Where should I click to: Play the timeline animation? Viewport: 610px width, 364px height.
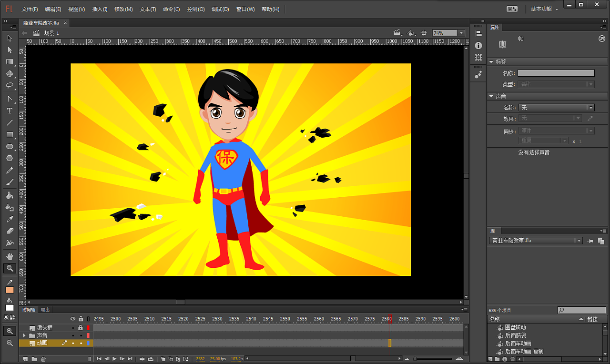click(x=114, y=359)
